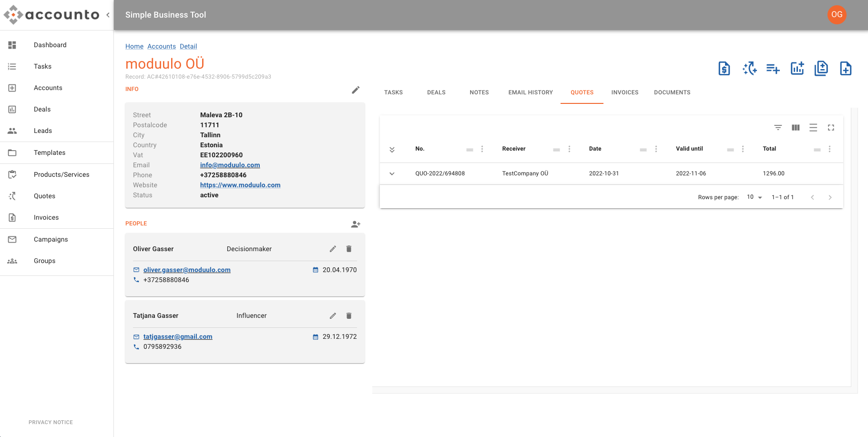Click the TestCompany OÜ receiver cell
This screenshot has width=868, height=437.
[x=525, y=173]
